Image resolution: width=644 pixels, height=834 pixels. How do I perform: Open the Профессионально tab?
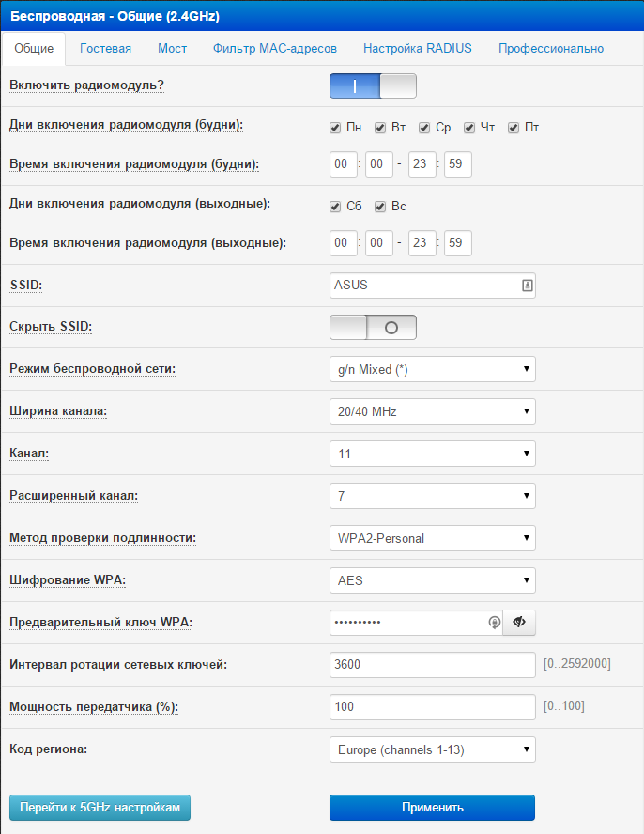[x=551, y=48]
